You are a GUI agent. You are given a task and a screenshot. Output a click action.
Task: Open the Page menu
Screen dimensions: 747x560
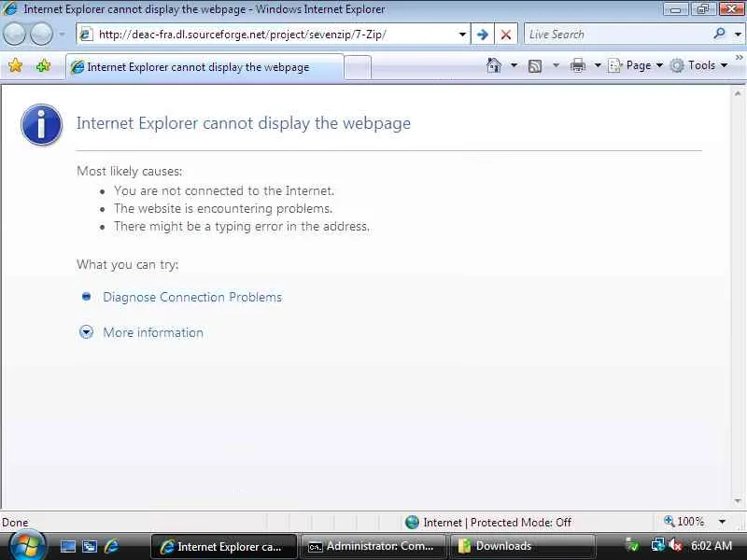[636, 65]
